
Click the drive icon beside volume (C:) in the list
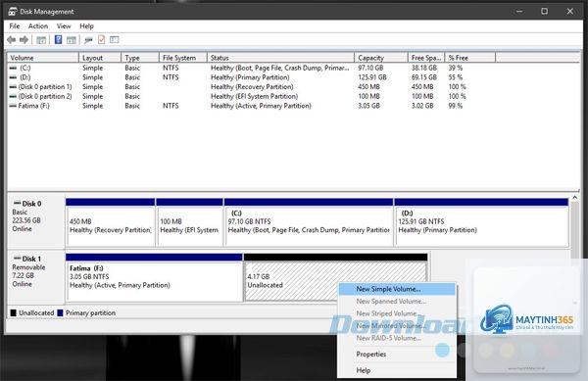[13, 68]
